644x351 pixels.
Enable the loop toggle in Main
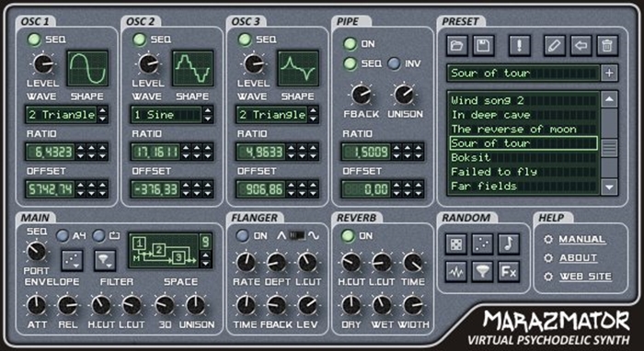[x=98, y=236]
